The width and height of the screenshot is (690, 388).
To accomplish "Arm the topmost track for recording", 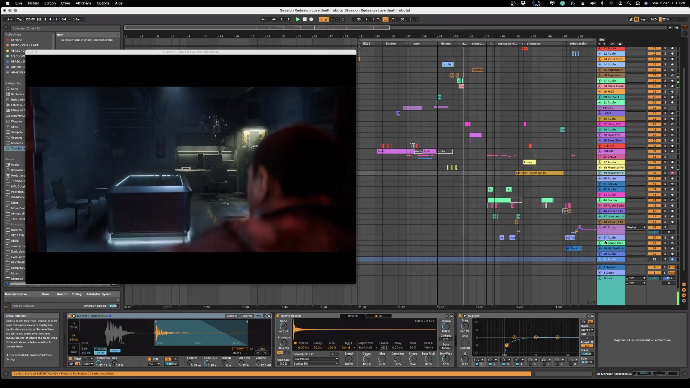I will pyautogui.click(x=672, y=48).
